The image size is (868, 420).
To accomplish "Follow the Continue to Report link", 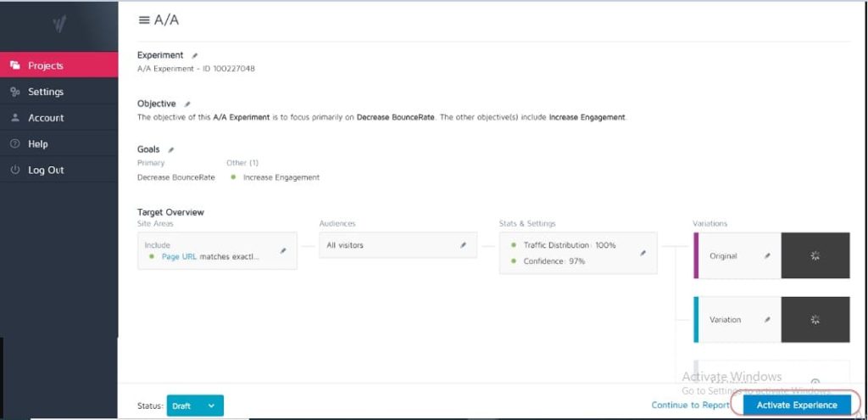I will pos(690,406).
